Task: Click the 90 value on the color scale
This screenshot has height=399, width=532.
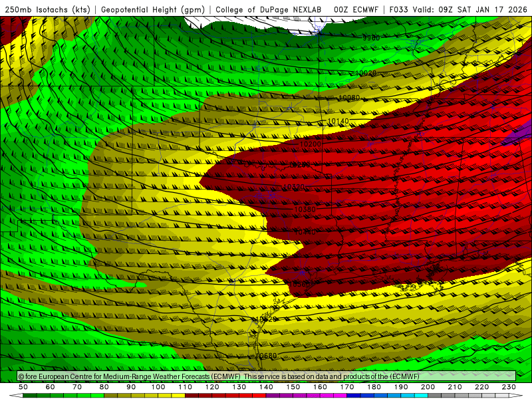Action: point(131,387)
